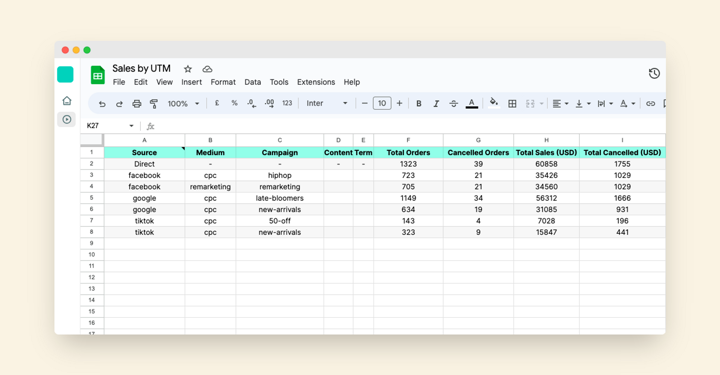
Task: Toggle bold formatting
Action: tap(419, 104)
